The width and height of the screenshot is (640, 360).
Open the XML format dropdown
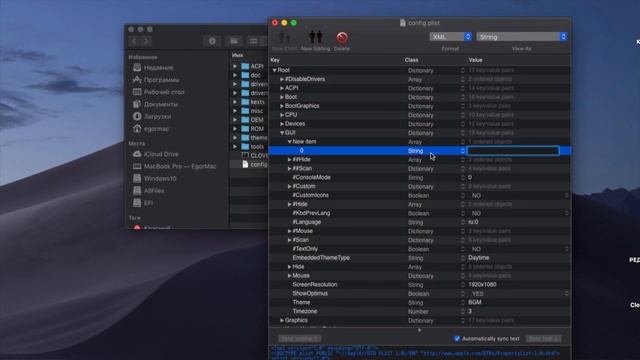451,37
